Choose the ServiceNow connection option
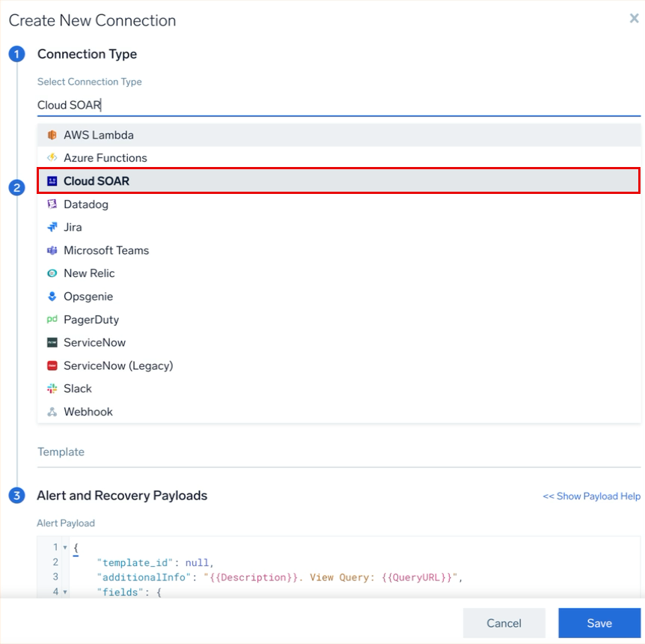645x644 pixels. (94, 343)
